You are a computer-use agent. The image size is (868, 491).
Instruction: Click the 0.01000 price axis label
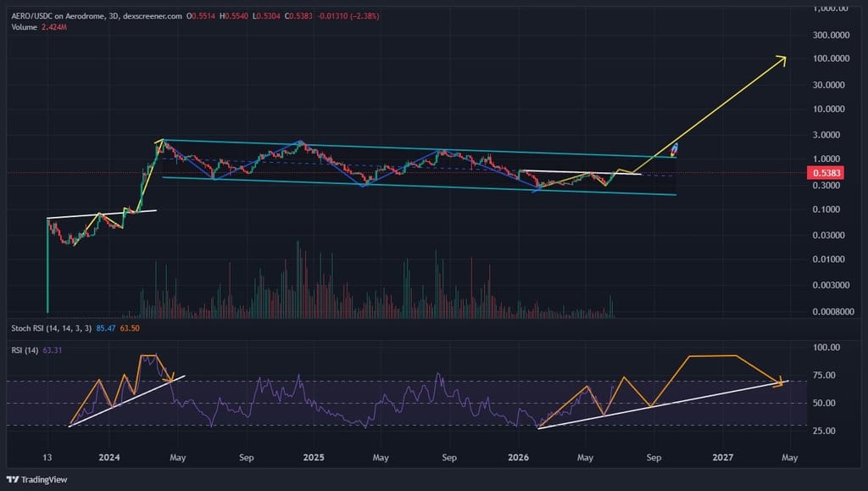pyautogui.click(x=829, y=259)
